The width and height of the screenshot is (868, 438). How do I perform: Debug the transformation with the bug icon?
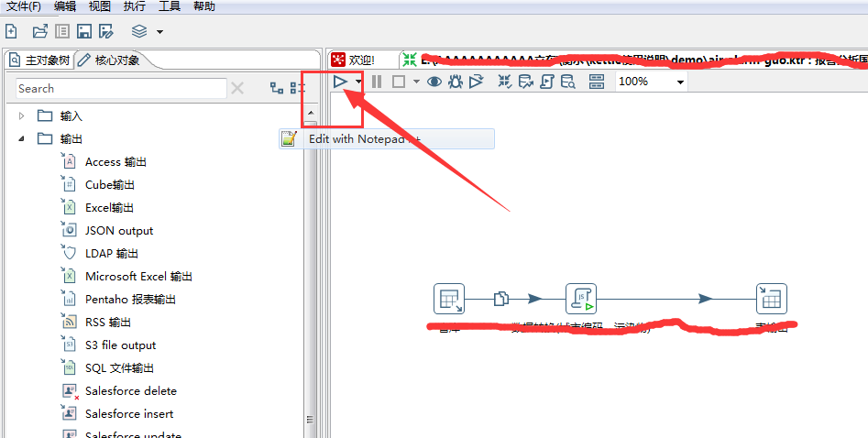coord(455,82)
